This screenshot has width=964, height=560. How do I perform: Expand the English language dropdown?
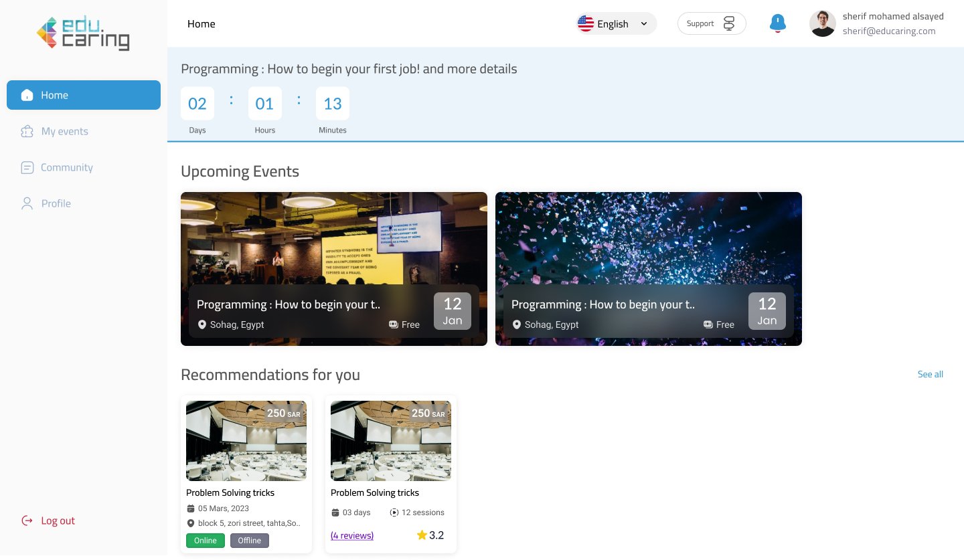(643, 23)
